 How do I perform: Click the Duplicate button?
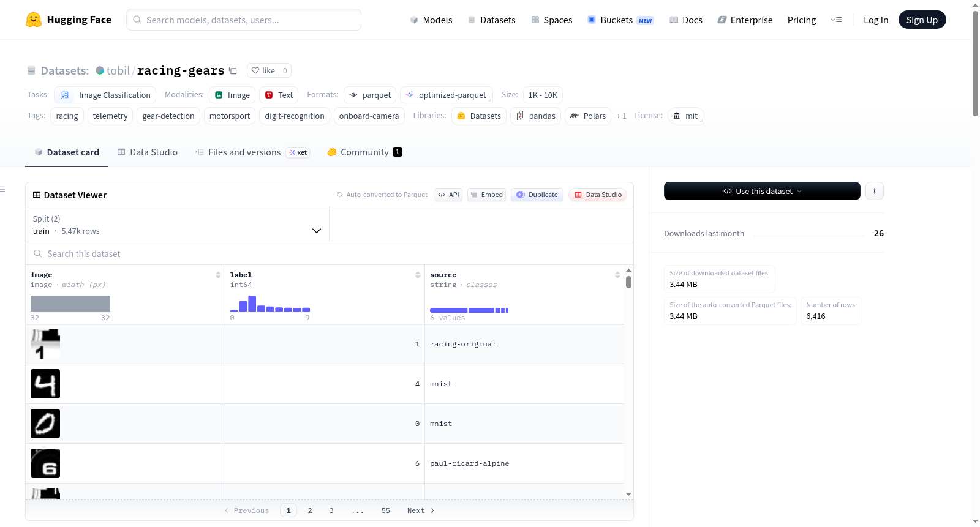537,195
